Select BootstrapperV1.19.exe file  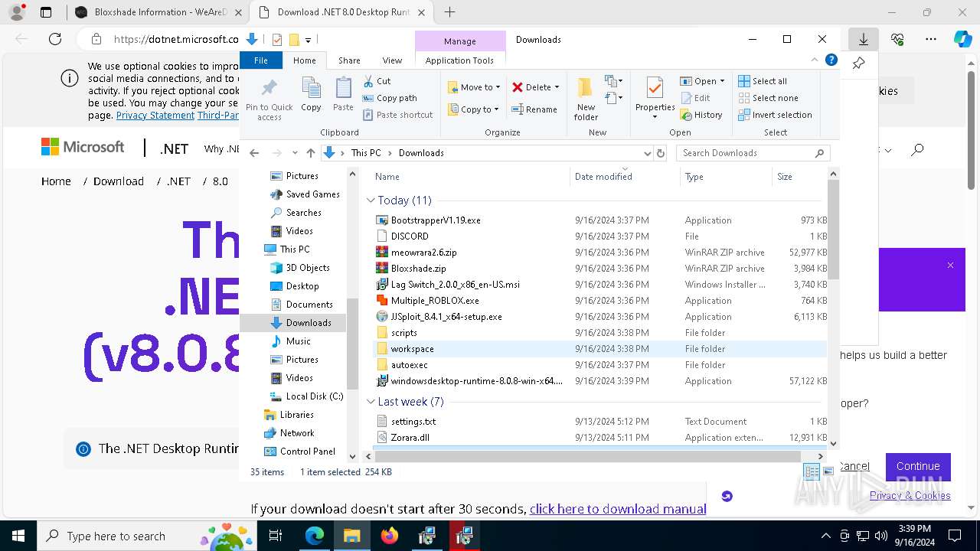436,220
